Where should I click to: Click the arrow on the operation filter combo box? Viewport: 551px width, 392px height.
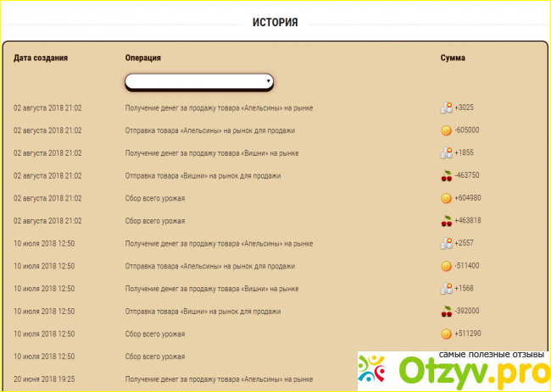tap(268, 81)
